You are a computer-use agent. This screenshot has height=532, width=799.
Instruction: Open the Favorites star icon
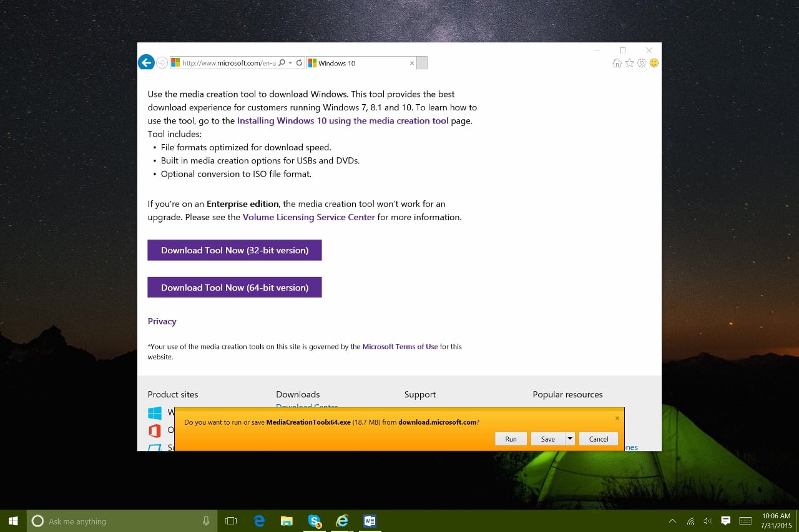[629, 63]
